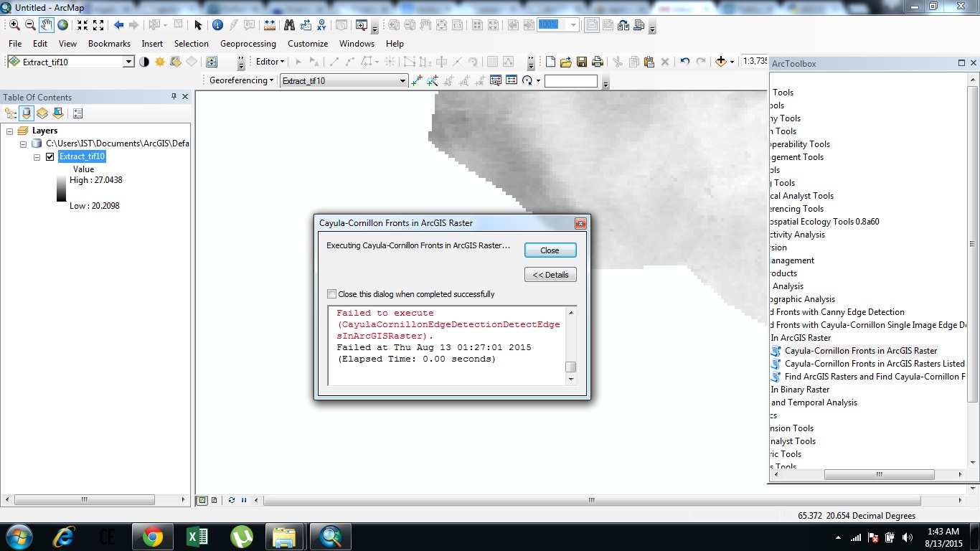Viewport: 980px width, 551px height.
Task: Collapse the C:\Users\IST folder node
Action: [23, 144]
